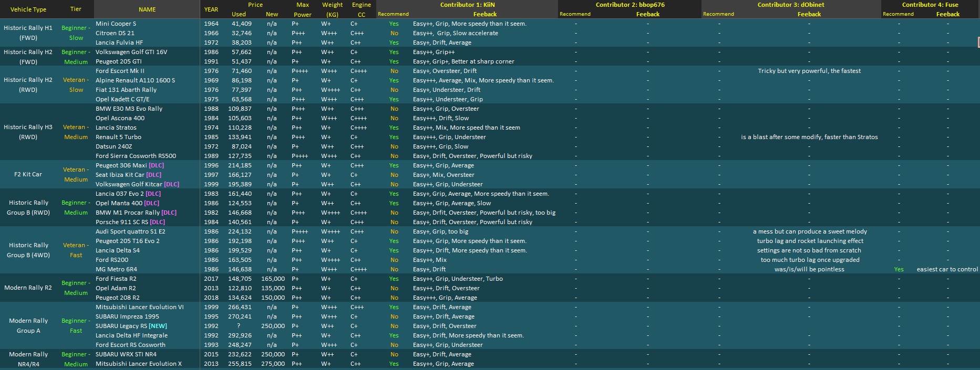The width and height of the screenshot is (980, 370).
Task: Click Volkswagen Golf GTI 16V cell
Action: pos(147,52)
